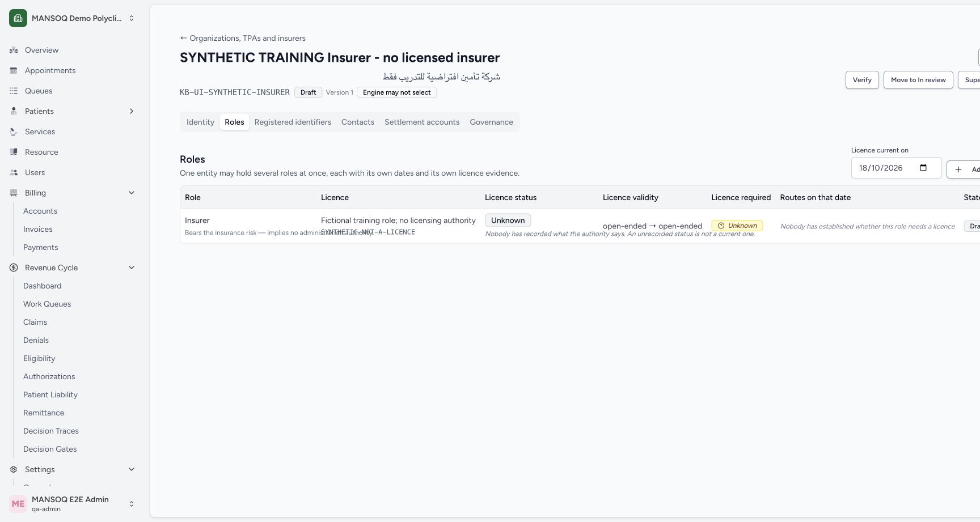Open Invoices under Billing
Screen dimensions: 980x522
coord(38,230)
